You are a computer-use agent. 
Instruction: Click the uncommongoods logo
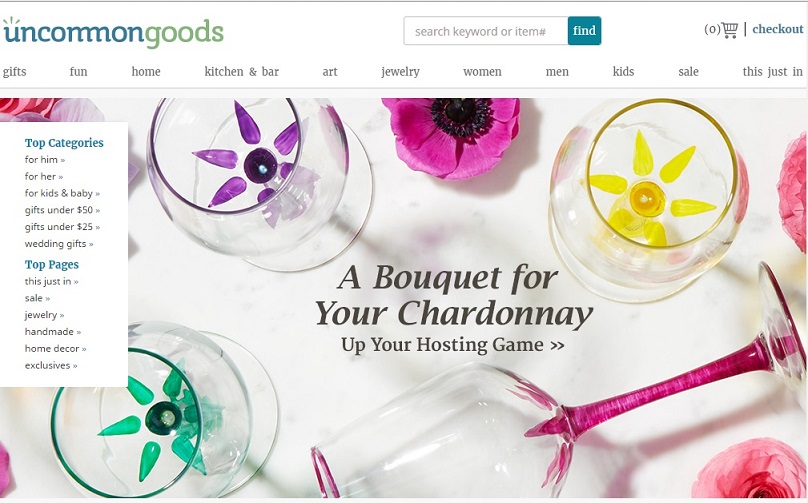coord(113,32)
